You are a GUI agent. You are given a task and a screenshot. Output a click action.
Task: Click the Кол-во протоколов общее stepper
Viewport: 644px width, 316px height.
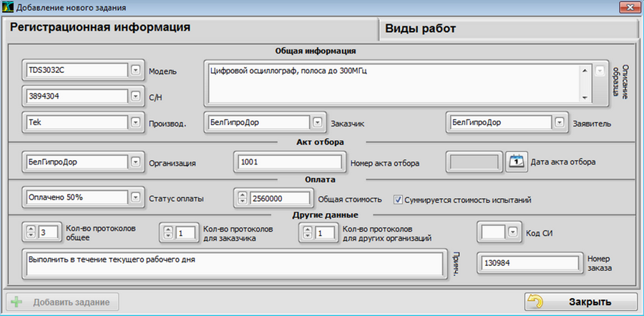[x=31, y=232]
